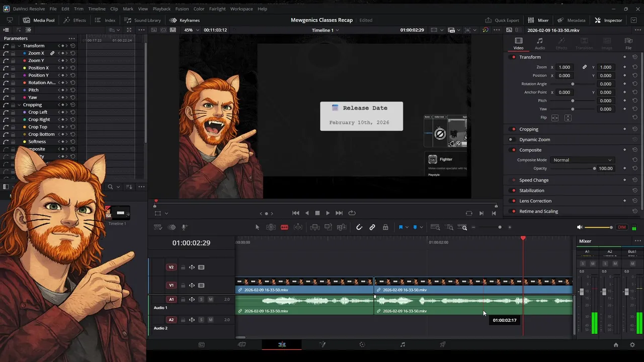Go to Project Manager home icon
This screenshot has height=362, width=644.
pyautogui.click(x=615, y=345)
